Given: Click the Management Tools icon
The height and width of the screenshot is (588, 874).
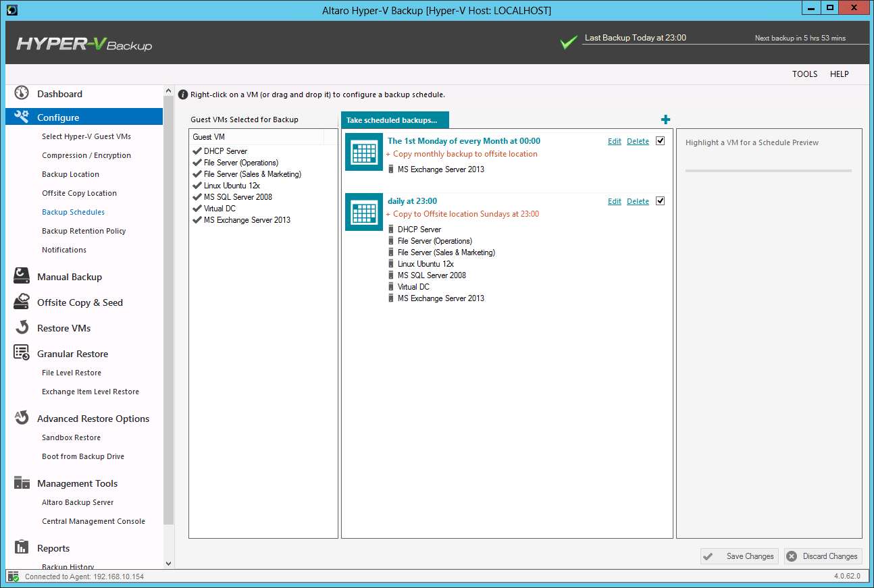Looking at the screenshot, I should [x=22, y=483].
